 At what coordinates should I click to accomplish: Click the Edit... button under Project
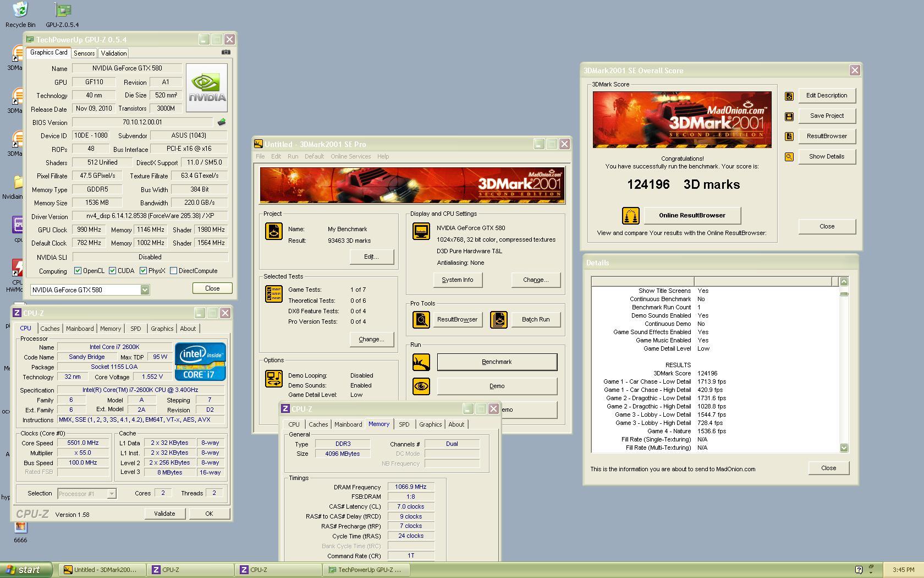(371, 257)
